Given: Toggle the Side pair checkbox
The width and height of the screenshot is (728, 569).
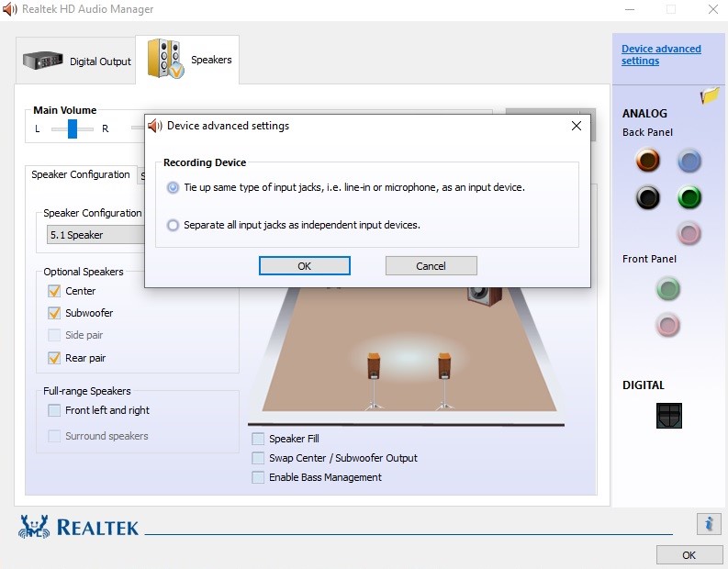Looking at the screenshot, I should click(x=54, y=335).
